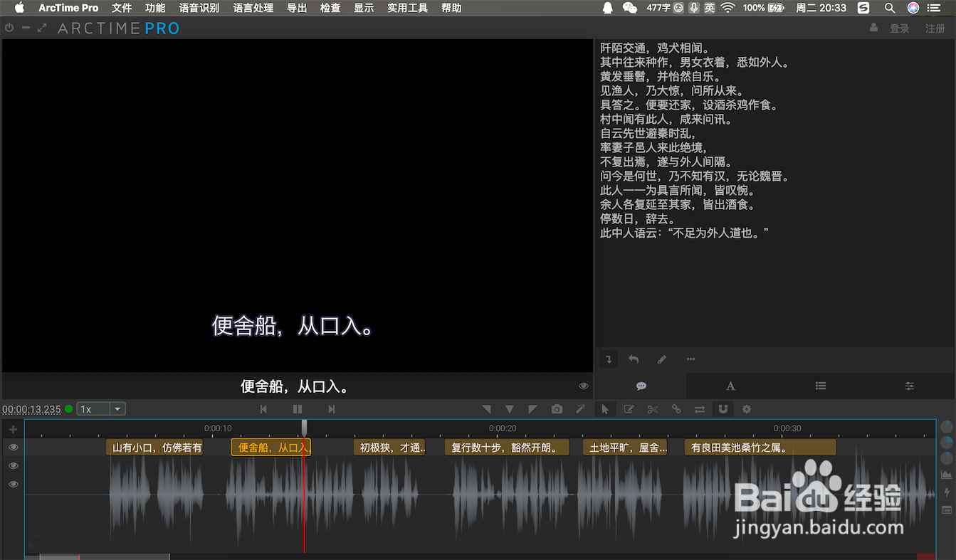Image resolution: width=956 pixels, height=560 pixels.
Task: Click the middle pie-chart knob on right
Action: pos(947,443)
